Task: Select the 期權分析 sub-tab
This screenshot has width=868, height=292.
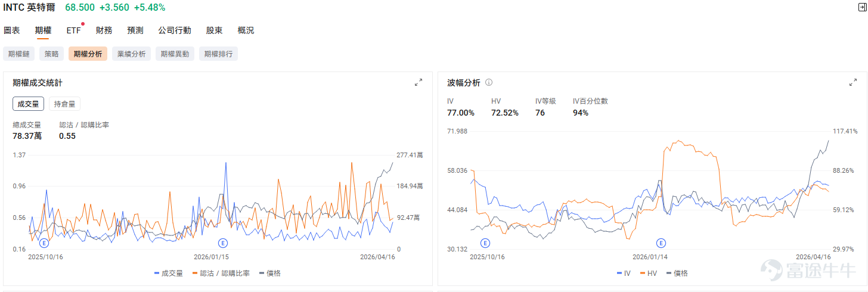Action: point(88,54)
